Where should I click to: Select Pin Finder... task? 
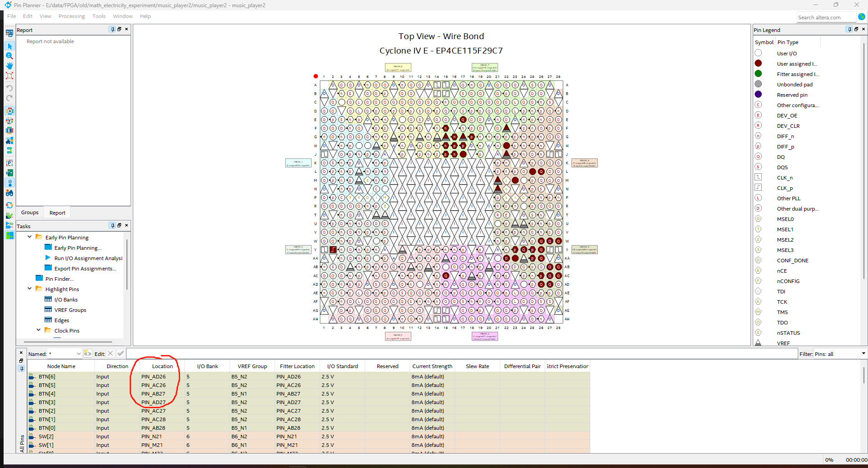point(59,279)
